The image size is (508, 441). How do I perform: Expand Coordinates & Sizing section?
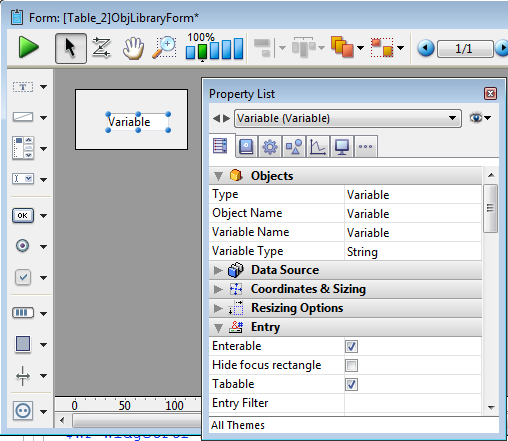tap(345, 289)
